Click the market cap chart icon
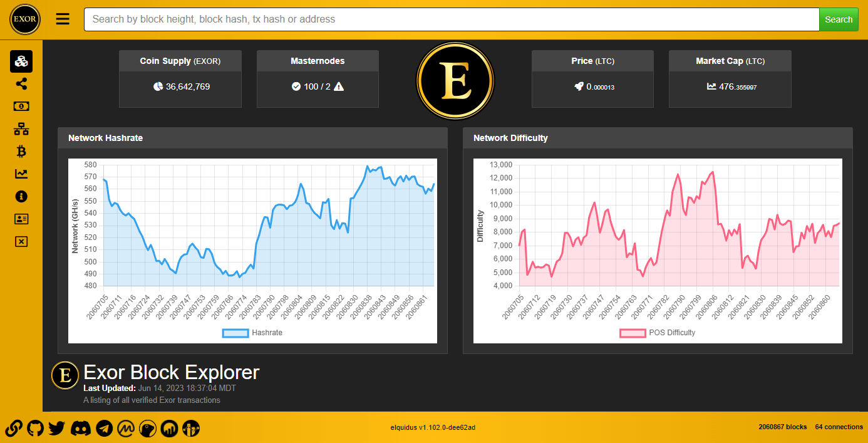The height and width of the screenshot is (443, 868). tap(711, 86)
